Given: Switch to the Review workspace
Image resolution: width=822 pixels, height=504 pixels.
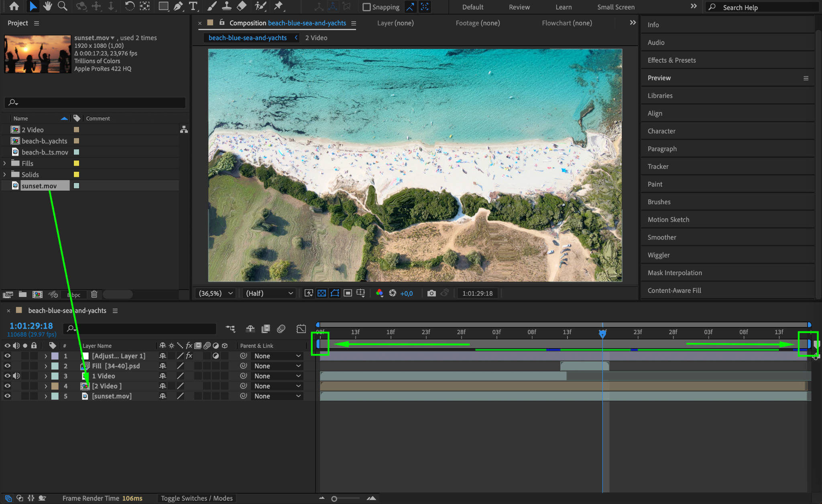Looking at the screenshot, I should [x=519, y=7].
